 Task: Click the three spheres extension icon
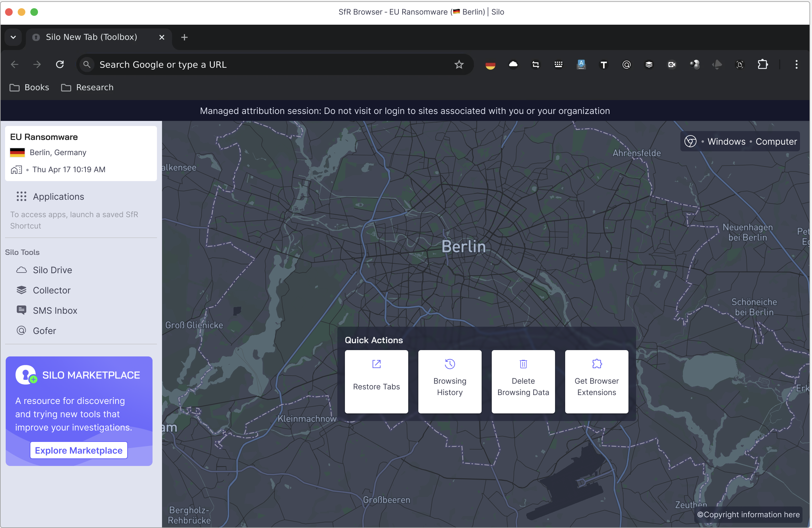694,65
